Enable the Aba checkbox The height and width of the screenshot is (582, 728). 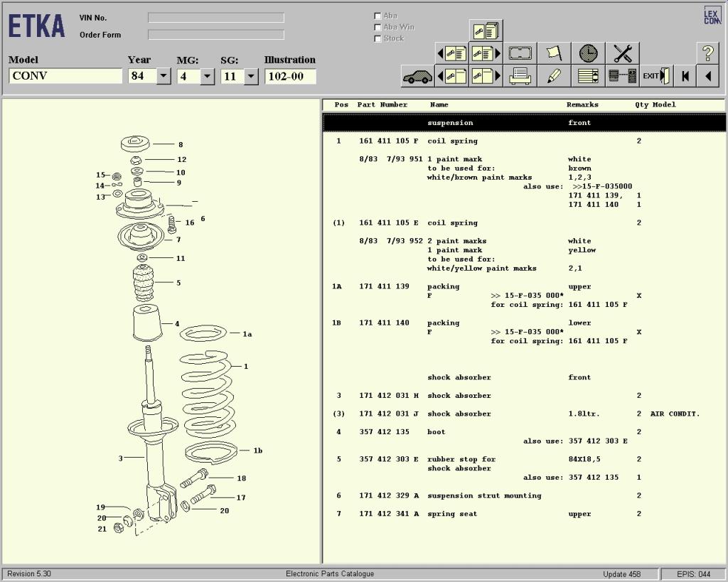(x=378, y=16)
